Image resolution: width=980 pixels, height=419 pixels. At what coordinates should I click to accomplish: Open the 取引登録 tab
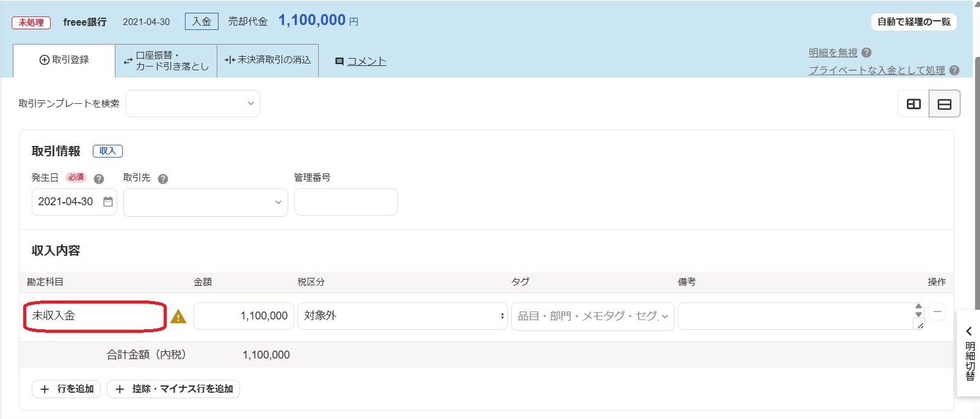pyautogui.click(x=64, y=60)
